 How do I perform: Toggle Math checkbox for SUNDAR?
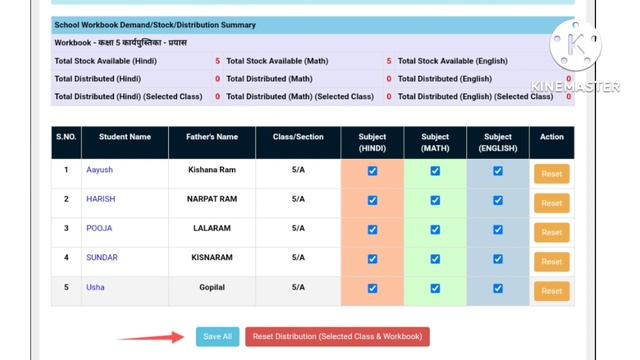435,259
